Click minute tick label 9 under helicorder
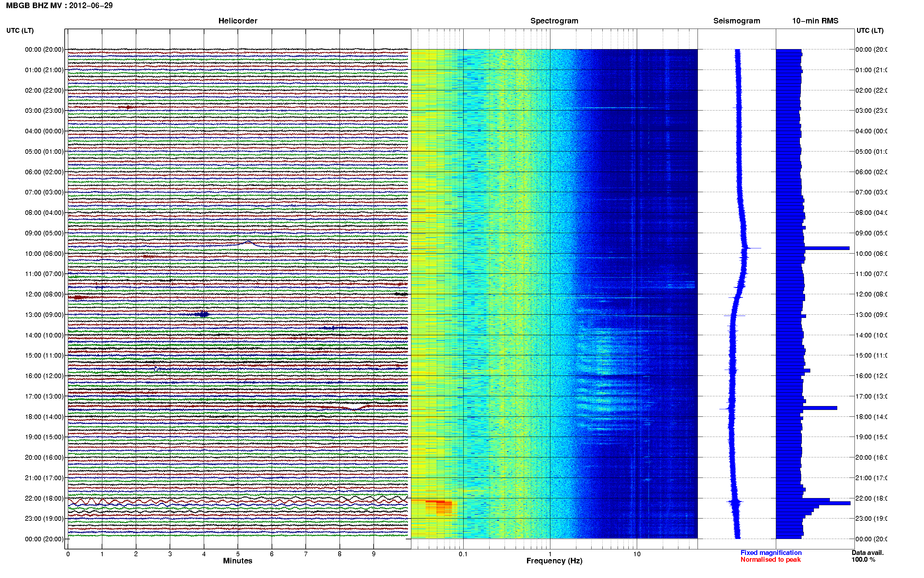This screenshot has width=924, height=578. tap(374, 554)
